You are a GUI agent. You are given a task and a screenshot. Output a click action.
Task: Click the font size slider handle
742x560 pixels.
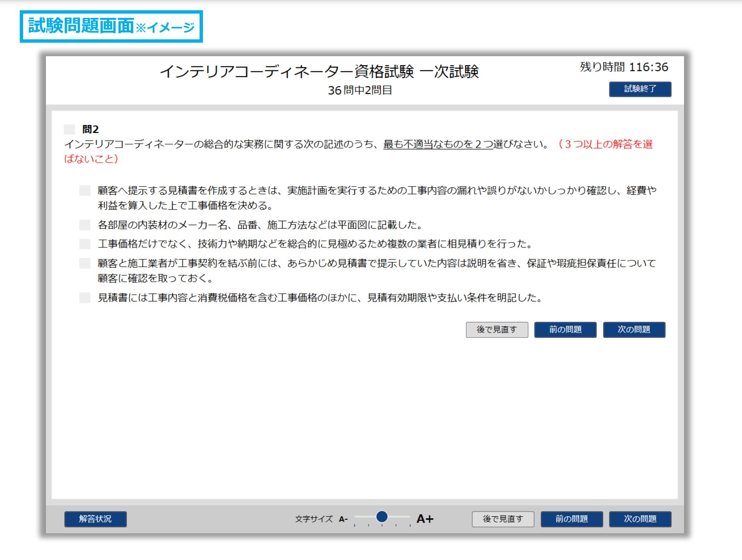point(382,517)
